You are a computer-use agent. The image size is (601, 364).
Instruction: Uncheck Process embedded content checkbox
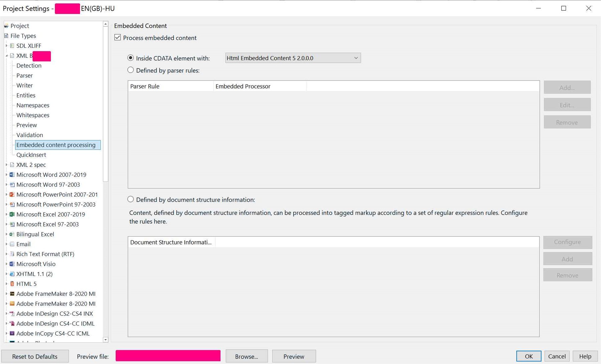point(118,37)
